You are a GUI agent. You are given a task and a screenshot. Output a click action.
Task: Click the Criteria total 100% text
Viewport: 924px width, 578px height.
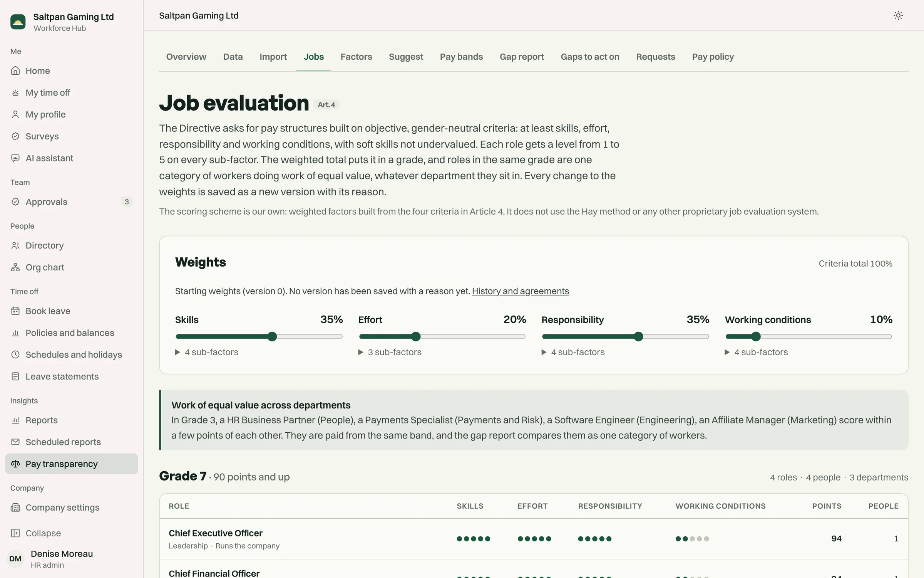(x=855, y=264)
